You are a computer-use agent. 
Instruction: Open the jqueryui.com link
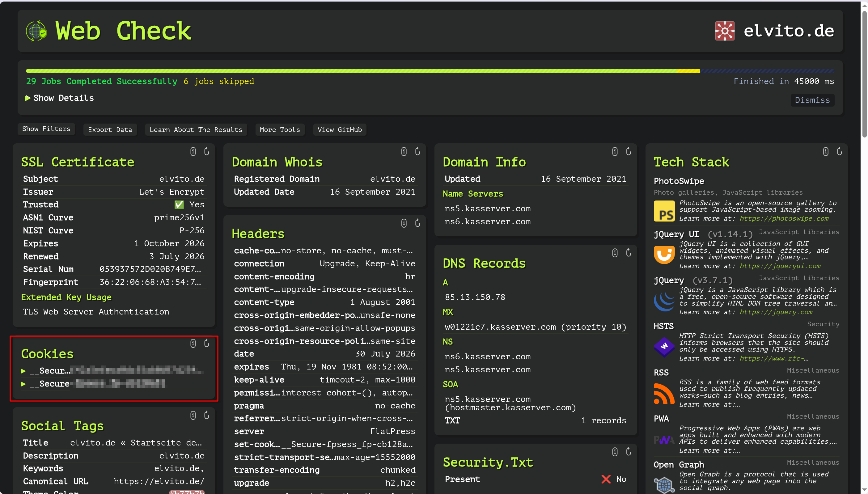tap(780, 266)
